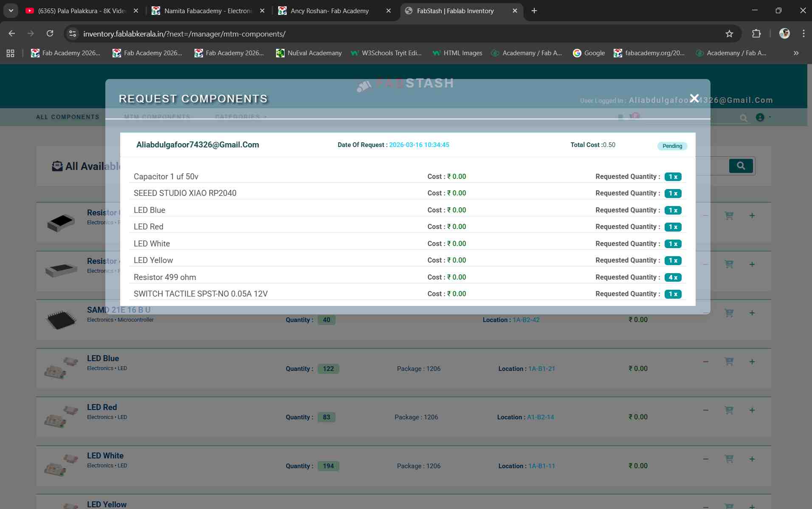Open the LED Blue title in the inventory list
Screen dimensions: 812x509
(x=103, y=358)
